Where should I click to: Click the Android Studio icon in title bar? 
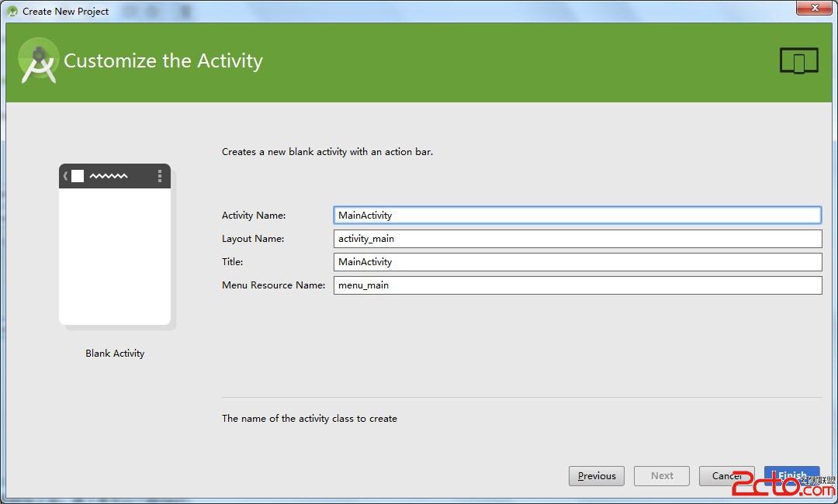point(12,11)
